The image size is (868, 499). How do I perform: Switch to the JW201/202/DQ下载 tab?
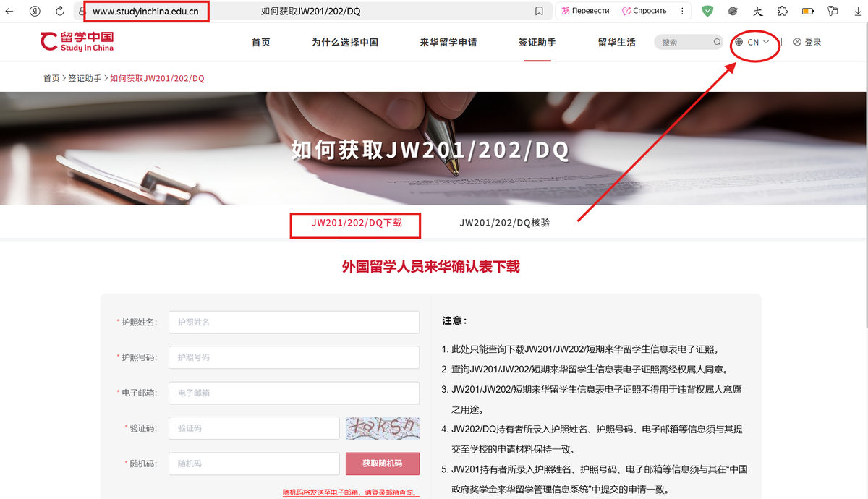coord(356,223)
